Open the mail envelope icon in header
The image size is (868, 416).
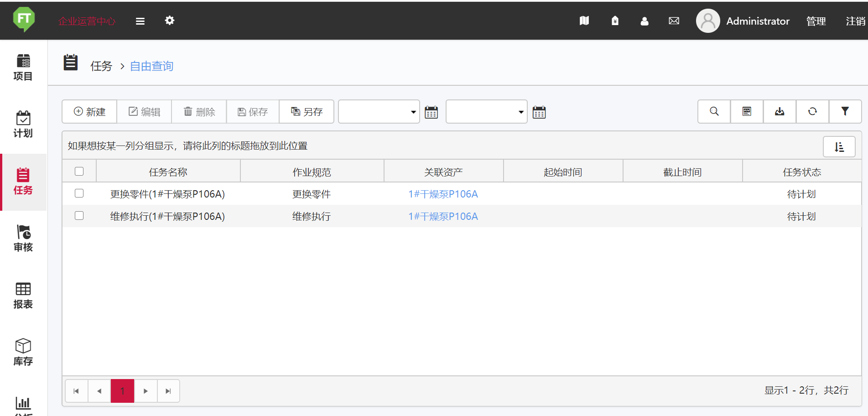pyautogui.click(x=674, y=21)
